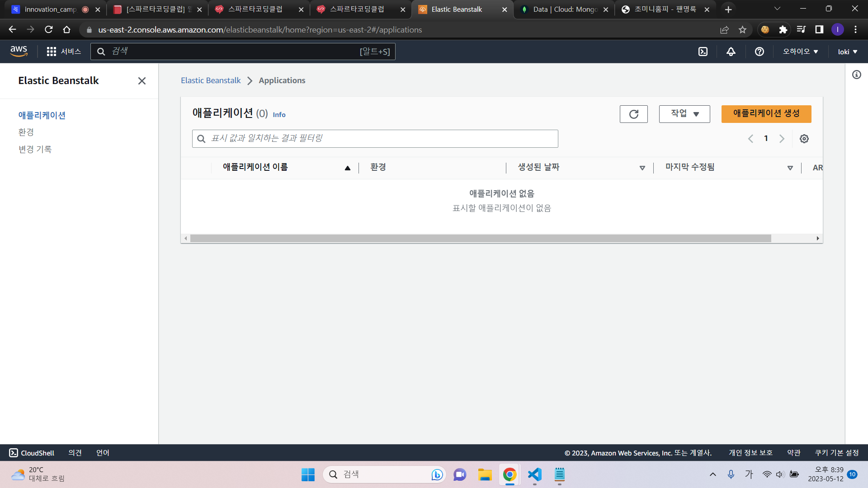Bookmark this page with star icon

tap(742, 29)
